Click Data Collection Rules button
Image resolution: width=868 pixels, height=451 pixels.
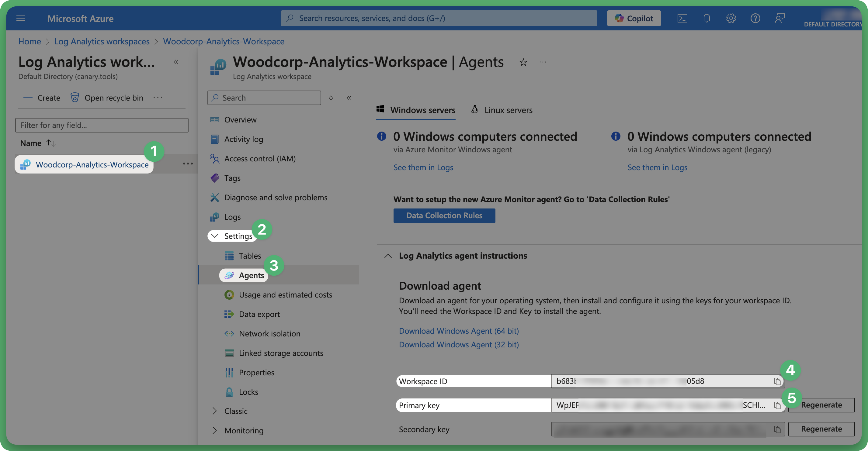point(444,215)
